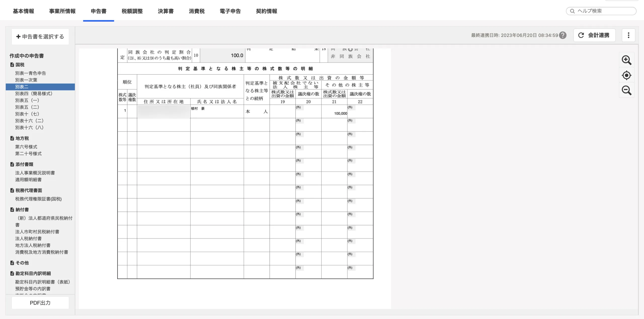Click the 本人 relationship cell

click(x=257, y=111)
